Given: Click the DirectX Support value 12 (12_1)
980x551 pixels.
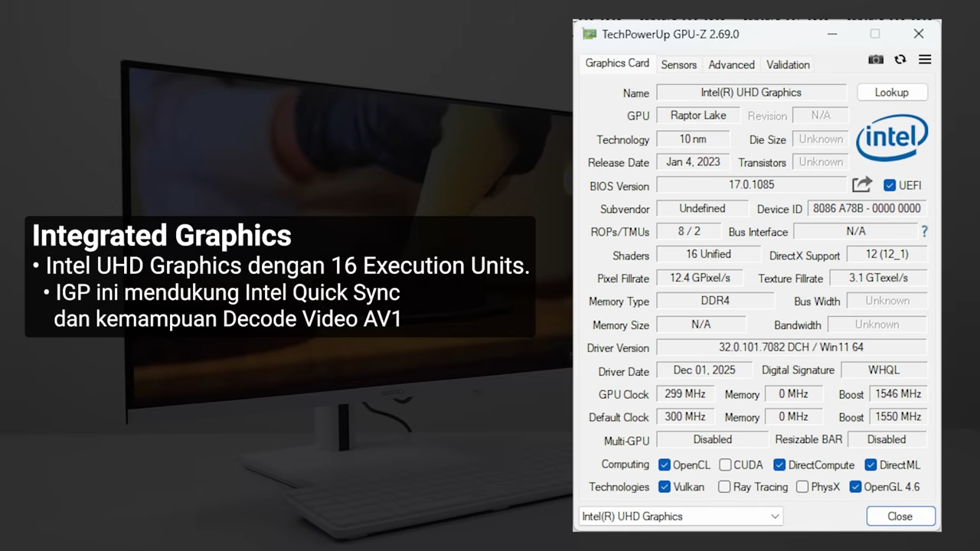Looking at the screenshot, I should 886,254.
